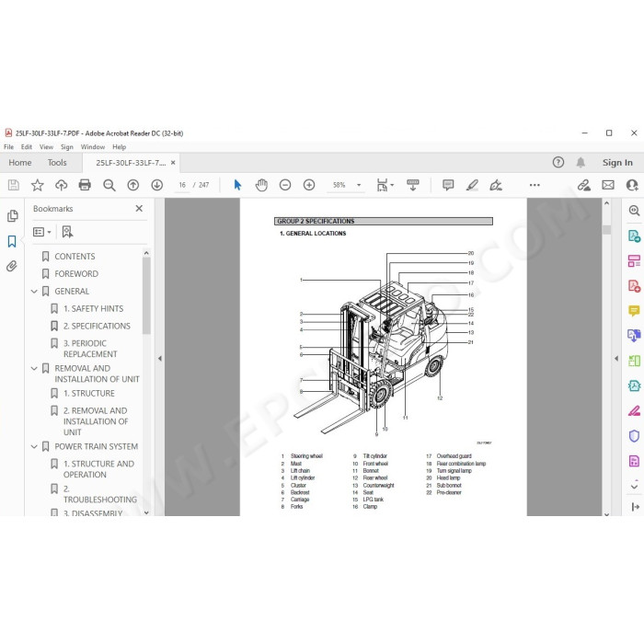Click the 58% zoom value field

point(339,185)
